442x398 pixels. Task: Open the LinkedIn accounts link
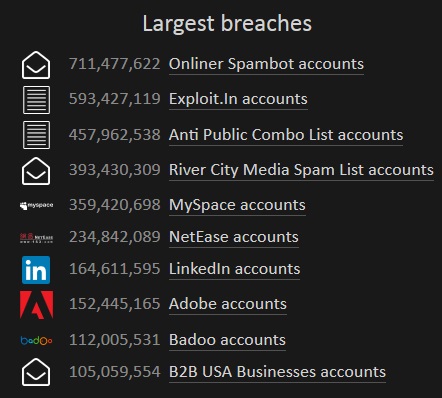point(235,269)
